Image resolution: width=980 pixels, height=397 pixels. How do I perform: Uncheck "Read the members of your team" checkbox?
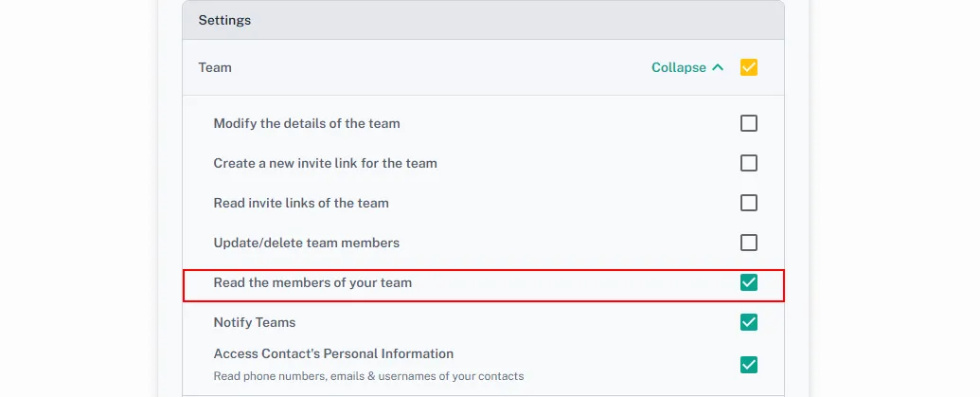(x=749, y=282)
